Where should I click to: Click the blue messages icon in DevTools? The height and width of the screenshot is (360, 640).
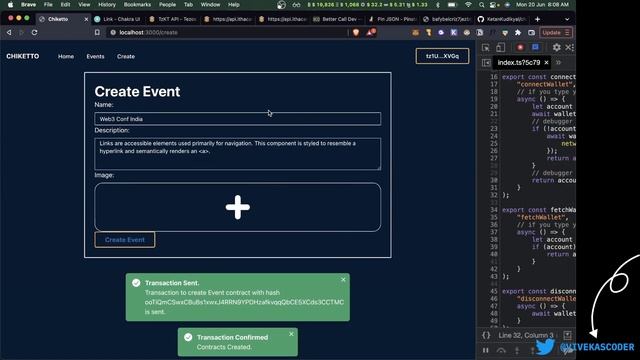[x=535, y=48]
